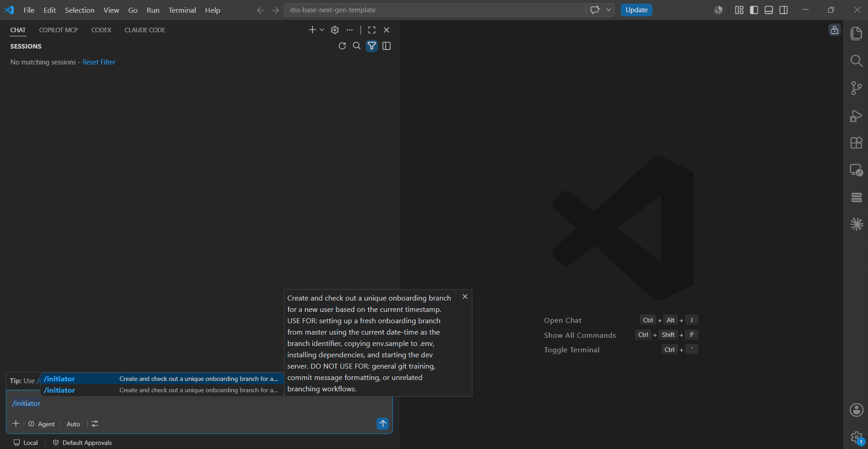Add context with plus in chat input
The width and height of the screenshot is (868, 449).
[16, 424]
